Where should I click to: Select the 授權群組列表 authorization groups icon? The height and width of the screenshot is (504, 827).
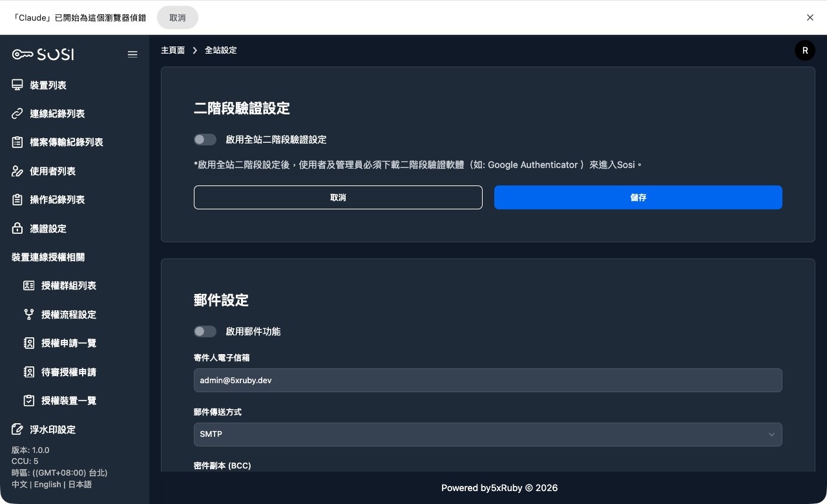29,286
